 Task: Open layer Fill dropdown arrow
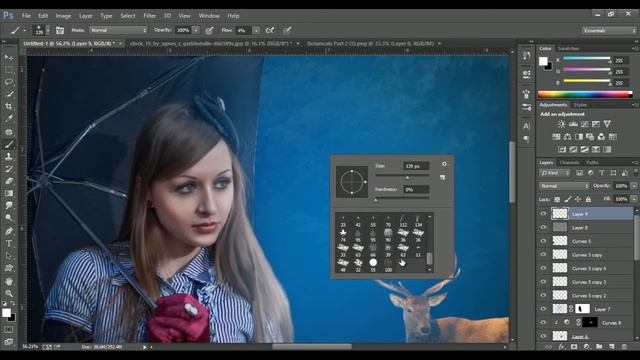pos(634,199)
